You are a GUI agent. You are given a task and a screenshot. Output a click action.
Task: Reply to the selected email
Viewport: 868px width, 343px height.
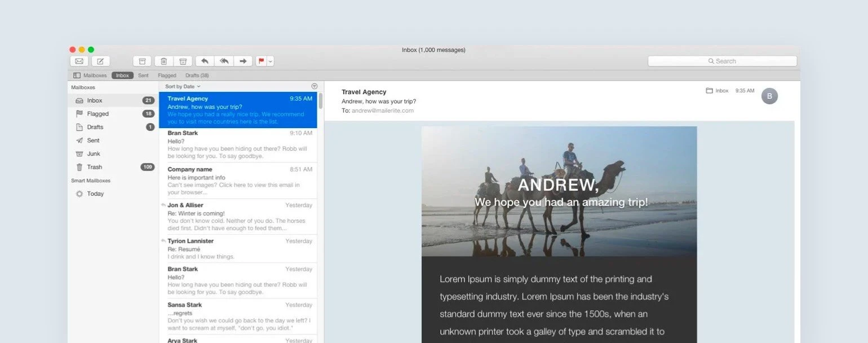(205, 61)
